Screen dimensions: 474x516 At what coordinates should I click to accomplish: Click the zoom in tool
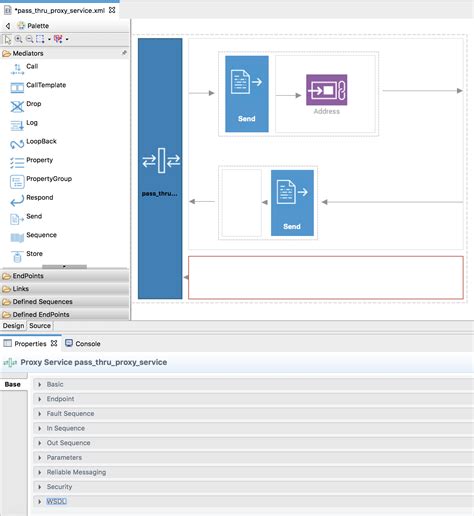tap(19, 39)
